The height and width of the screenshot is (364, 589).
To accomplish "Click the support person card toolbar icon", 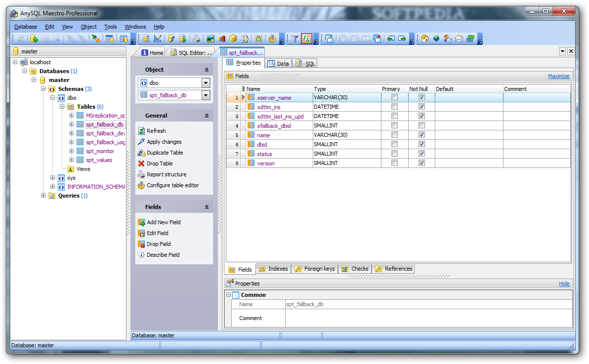I will 447,39.
